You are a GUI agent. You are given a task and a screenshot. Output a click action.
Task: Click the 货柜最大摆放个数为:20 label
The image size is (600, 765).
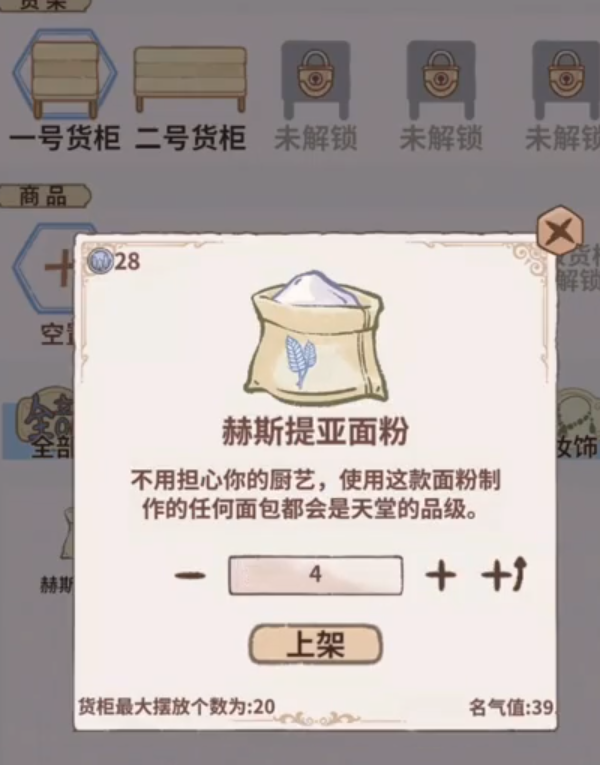(177, 706)
